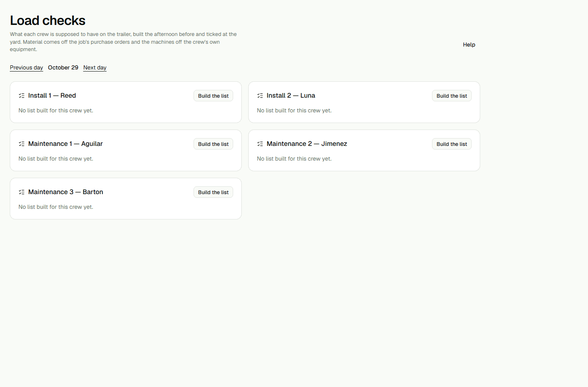Select the Maintenance 1 — Aguilar crew title

[65, 144]
